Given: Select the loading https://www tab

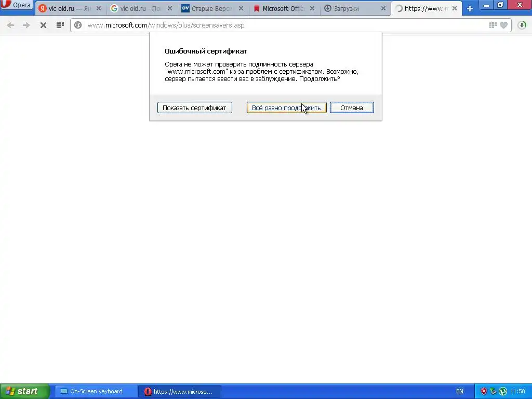Looking at the screenshot, I should (426, 8).
